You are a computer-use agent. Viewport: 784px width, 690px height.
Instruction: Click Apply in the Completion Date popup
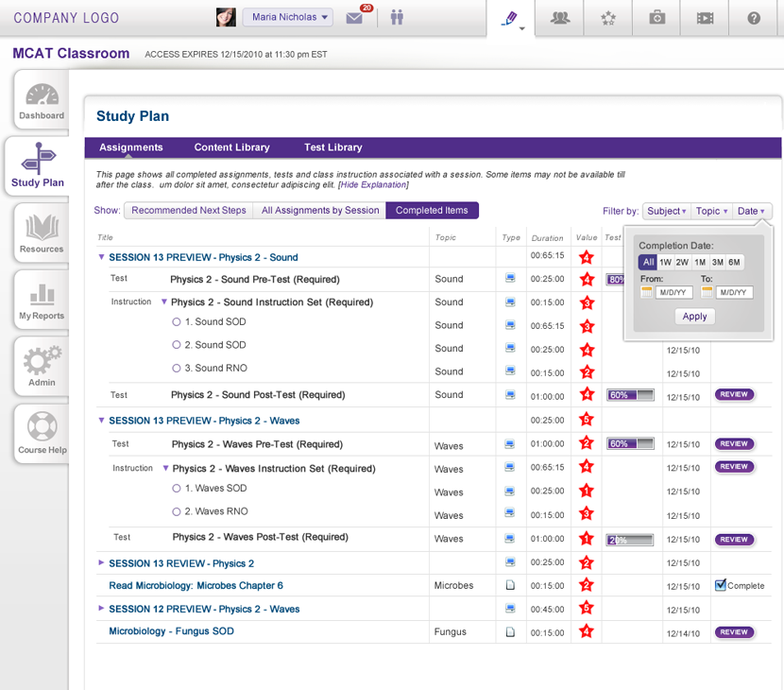(x=694, y=317)
